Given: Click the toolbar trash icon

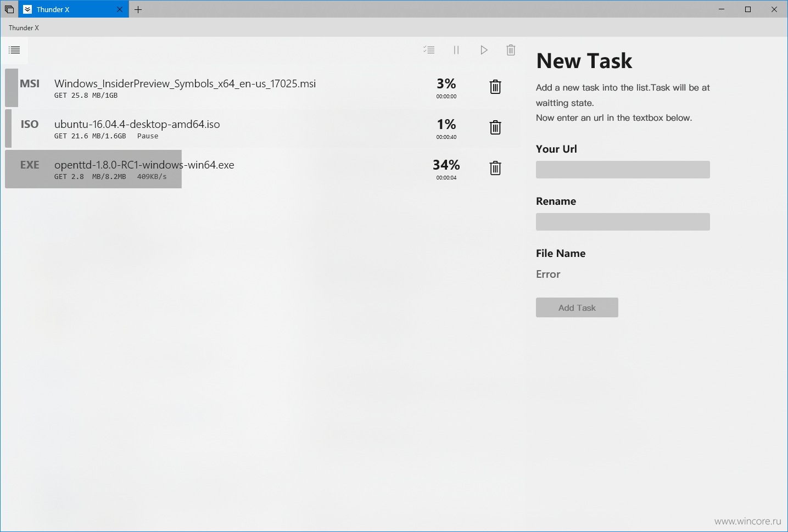Looking at the screenshot, I should (x=511, y=50).
